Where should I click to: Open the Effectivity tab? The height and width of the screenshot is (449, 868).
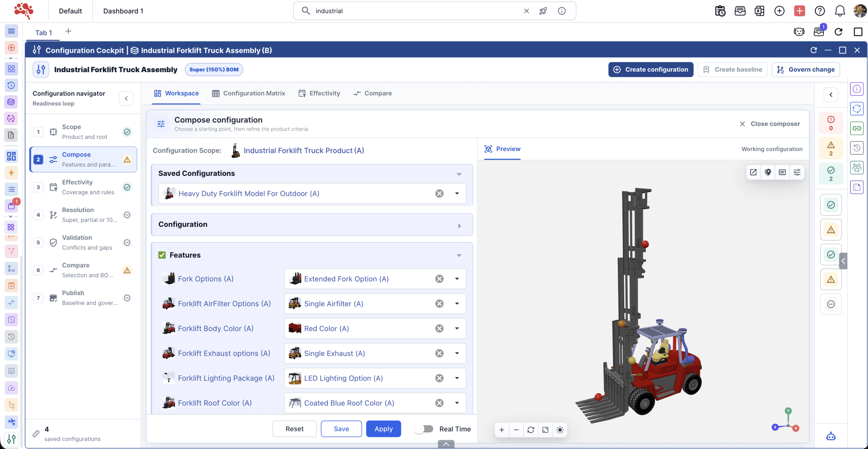point(319,93)
